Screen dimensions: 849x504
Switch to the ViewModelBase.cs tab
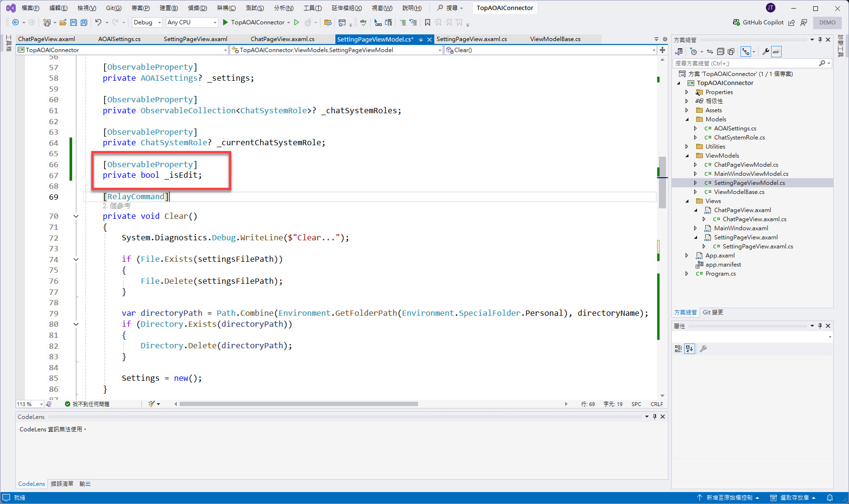point(555,39)
